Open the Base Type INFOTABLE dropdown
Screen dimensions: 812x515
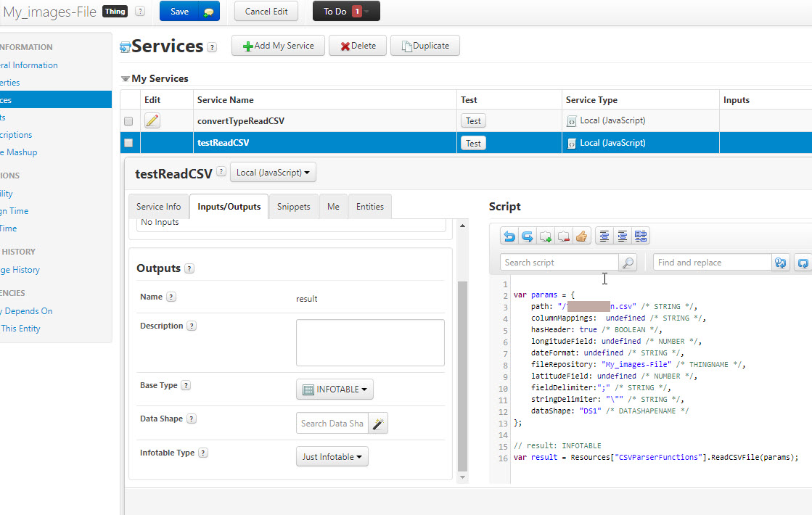pos(335,389)
